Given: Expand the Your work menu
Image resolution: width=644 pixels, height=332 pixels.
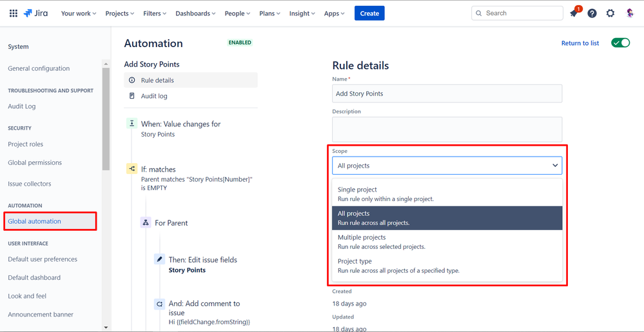Looking at the screenshot, I should 79,13.
